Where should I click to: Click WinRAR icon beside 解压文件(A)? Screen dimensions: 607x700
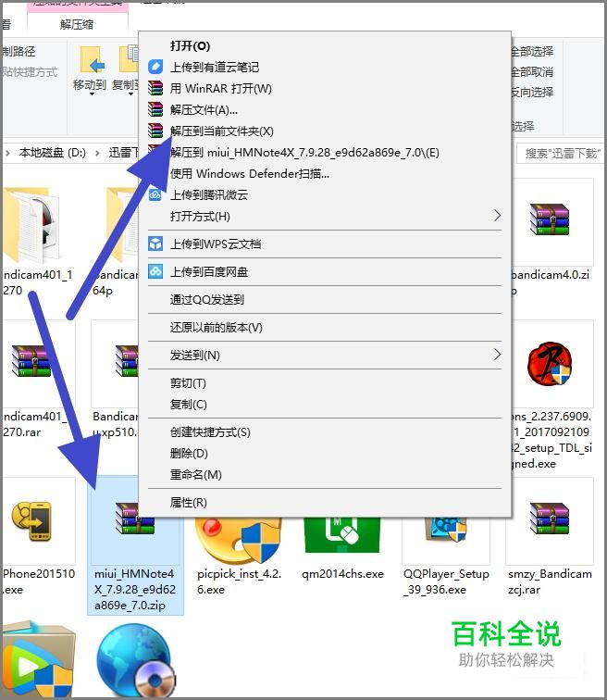point(155,109)
